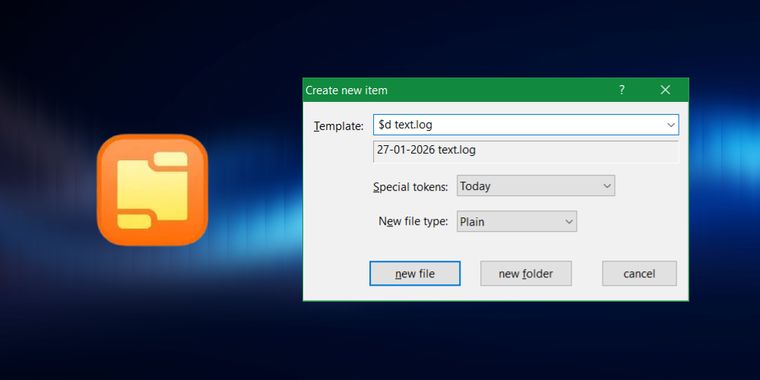Click the New file type label
The height and width of the screenshot is (380, 760).
pos(413,222)
